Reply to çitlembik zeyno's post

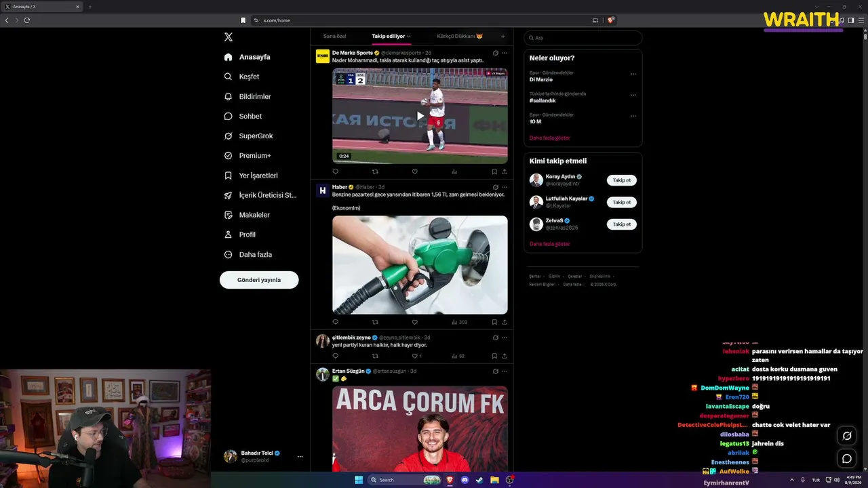point(335,356)
